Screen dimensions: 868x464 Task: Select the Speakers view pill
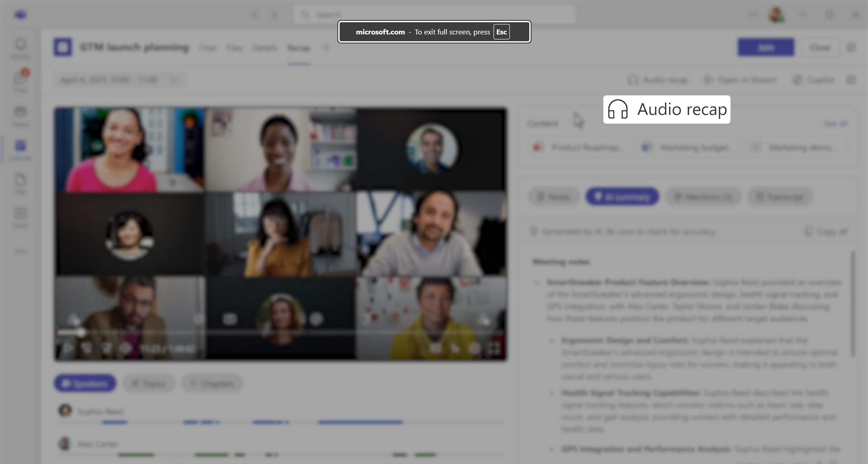[x=85, y=383]
